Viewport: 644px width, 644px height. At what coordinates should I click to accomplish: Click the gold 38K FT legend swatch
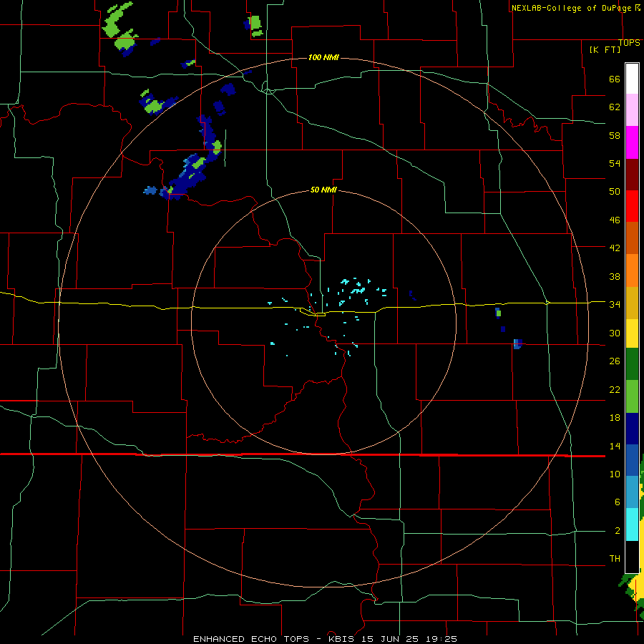(x=632, y=303)
